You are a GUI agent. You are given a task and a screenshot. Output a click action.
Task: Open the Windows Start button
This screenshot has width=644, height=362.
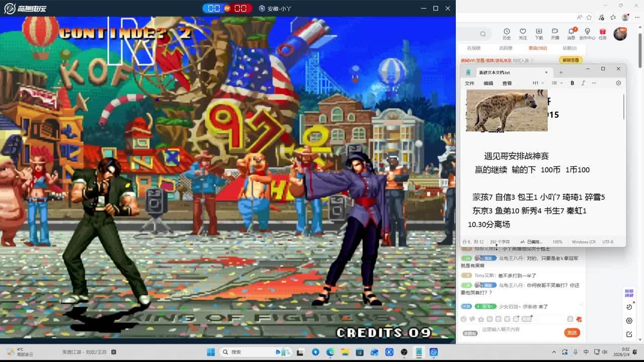tap(211, 352)
